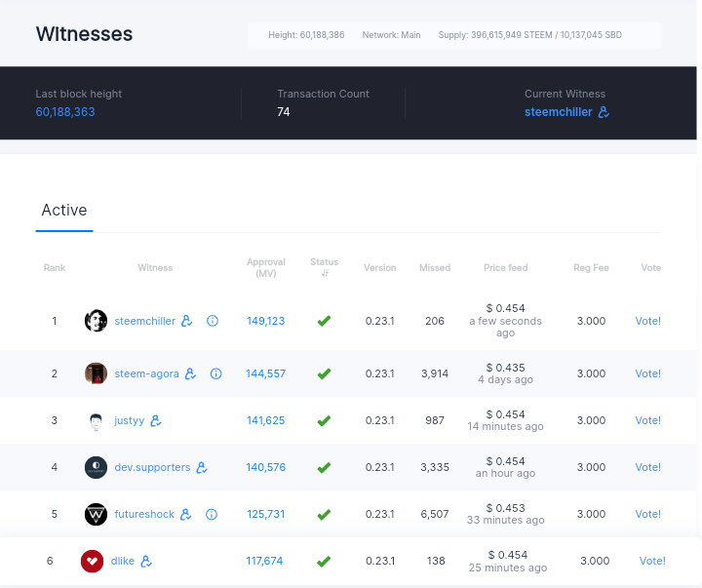Open info icon for steem-agora
The width and height of the screenshot is (702, 588).
click(215, 373)
